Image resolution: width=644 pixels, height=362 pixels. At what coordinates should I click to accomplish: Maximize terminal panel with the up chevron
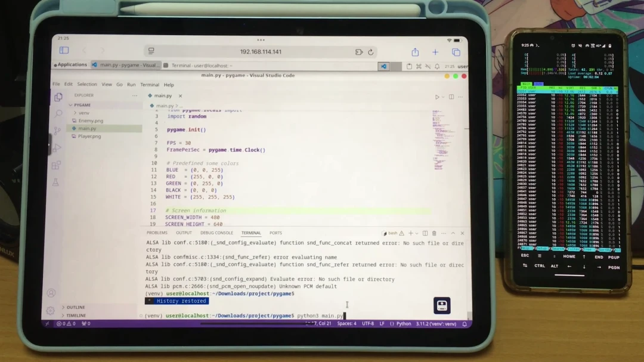point(453,233)
